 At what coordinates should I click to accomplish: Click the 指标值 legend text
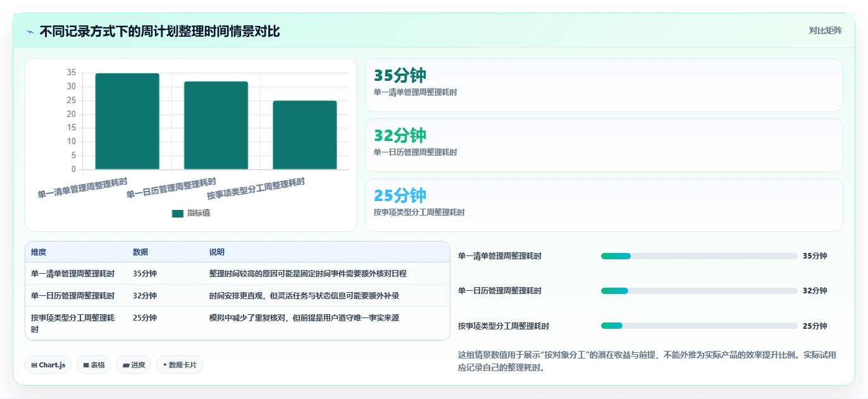199,214
